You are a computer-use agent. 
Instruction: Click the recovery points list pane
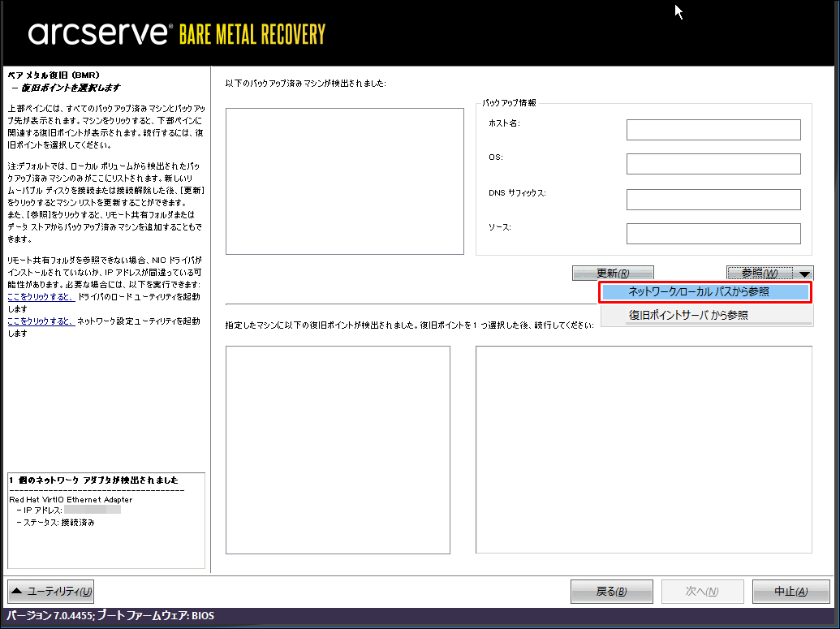338,450
